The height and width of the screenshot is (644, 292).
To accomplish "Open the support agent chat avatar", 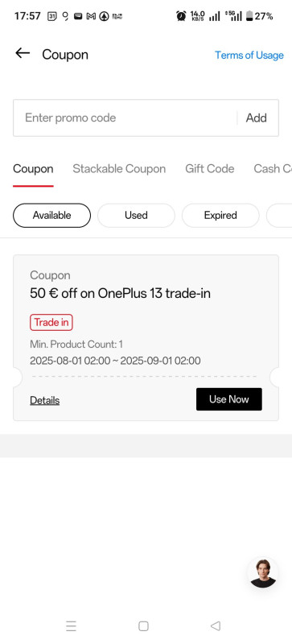I will tap(263, 573).
